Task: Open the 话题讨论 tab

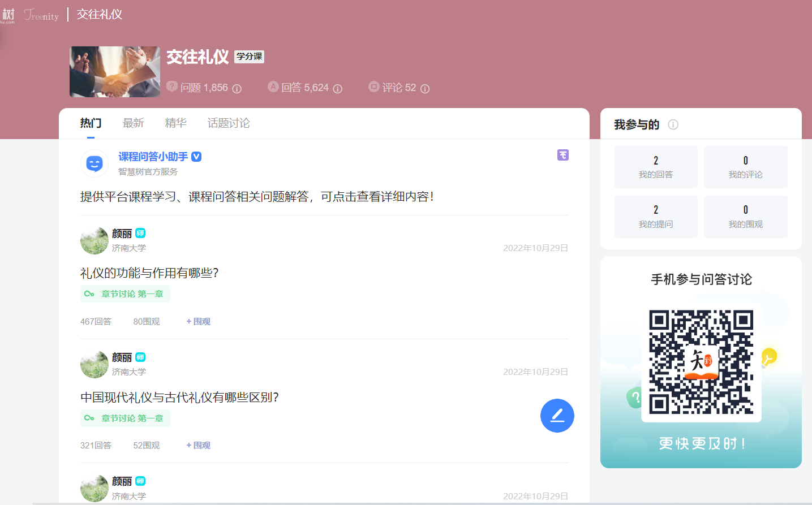Action: [x=229, y=123]
